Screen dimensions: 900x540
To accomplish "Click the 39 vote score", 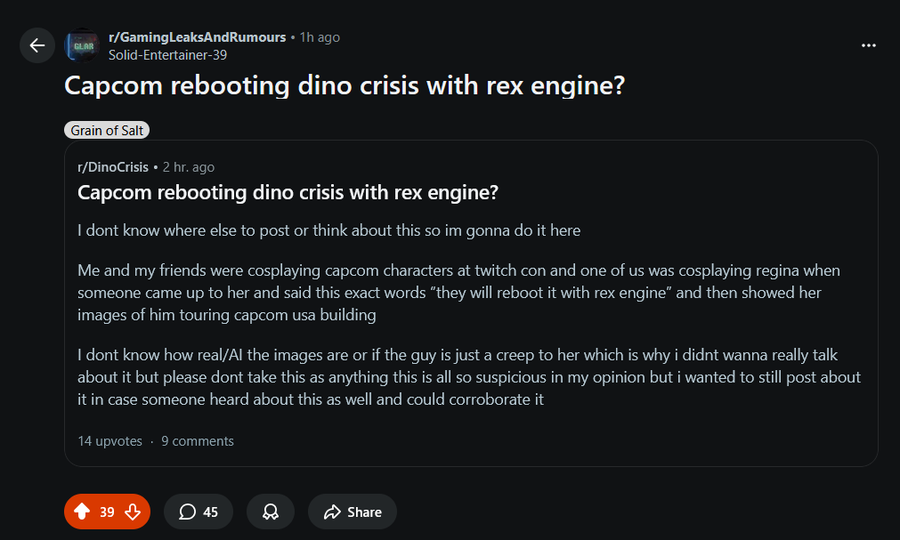I will pyautogui.click(x=107, y=512).
